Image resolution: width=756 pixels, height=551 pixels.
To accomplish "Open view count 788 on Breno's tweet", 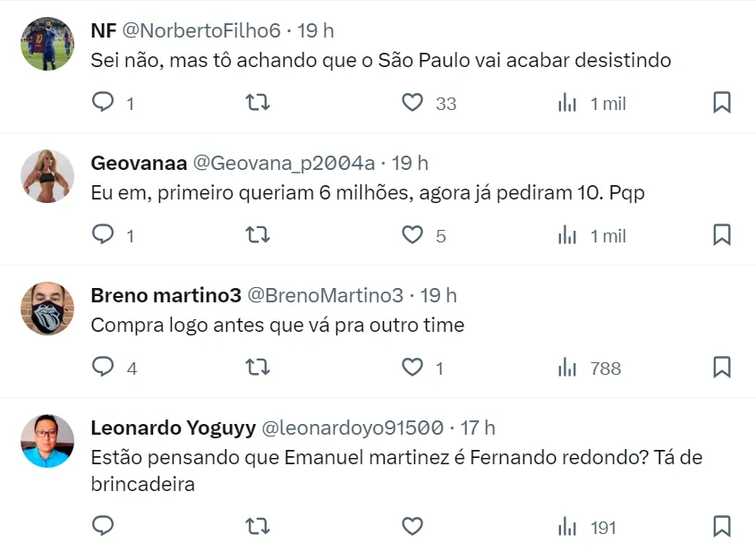I will click(x=590, y=368).
